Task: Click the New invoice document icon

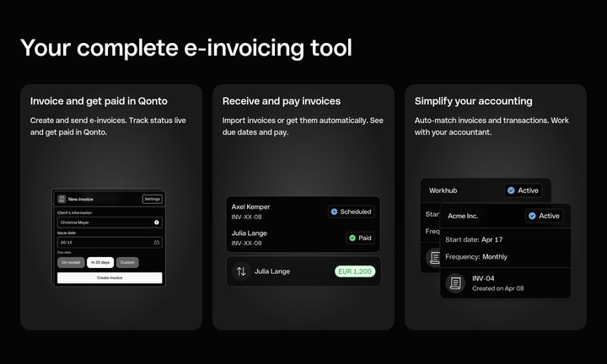Action: coord(62,199)
